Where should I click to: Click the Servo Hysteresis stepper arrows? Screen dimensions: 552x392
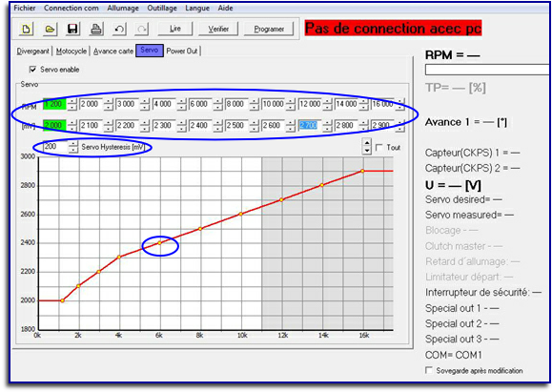click(72, 147)
